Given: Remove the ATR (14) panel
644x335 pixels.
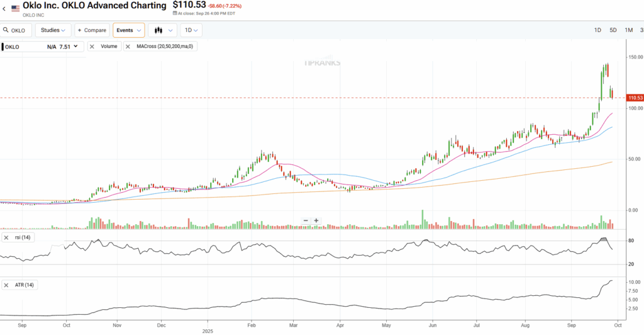Looking at the screenshot, I should (6, 285).
